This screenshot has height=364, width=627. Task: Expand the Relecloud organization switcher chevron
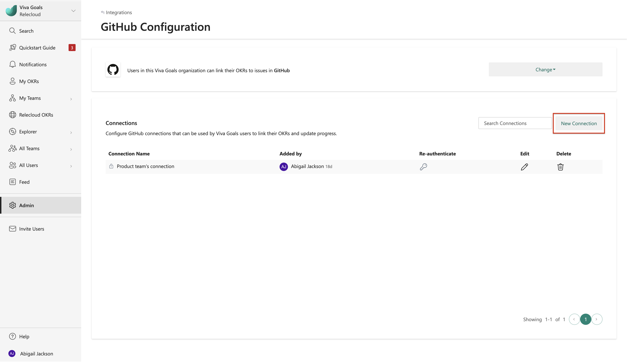pos(73,11)
